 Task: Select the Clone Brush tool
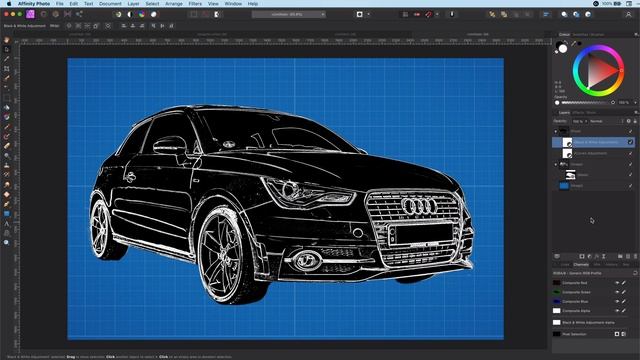coord(7,165)
